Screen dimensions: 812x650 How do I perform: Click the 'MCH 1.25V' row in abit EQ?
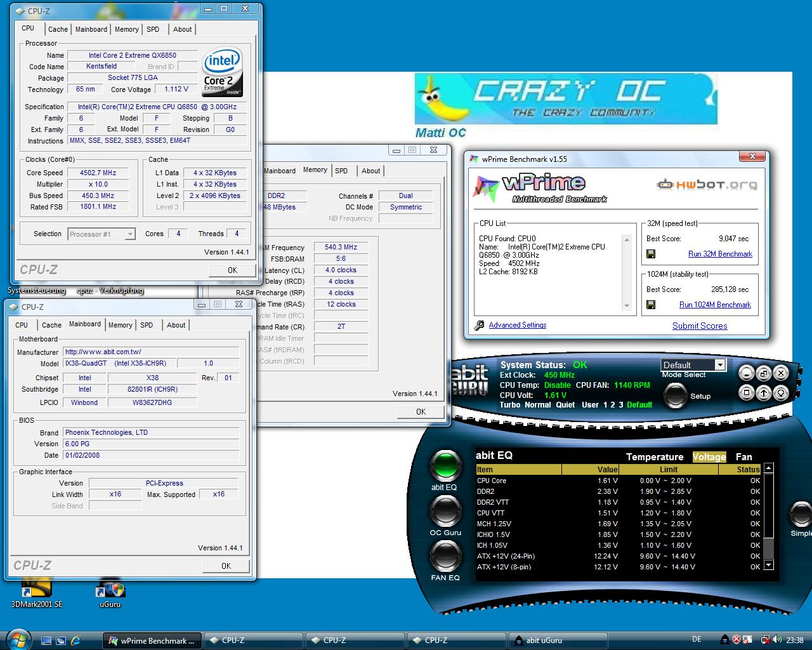pyautogui.click(x=619, y=524)
